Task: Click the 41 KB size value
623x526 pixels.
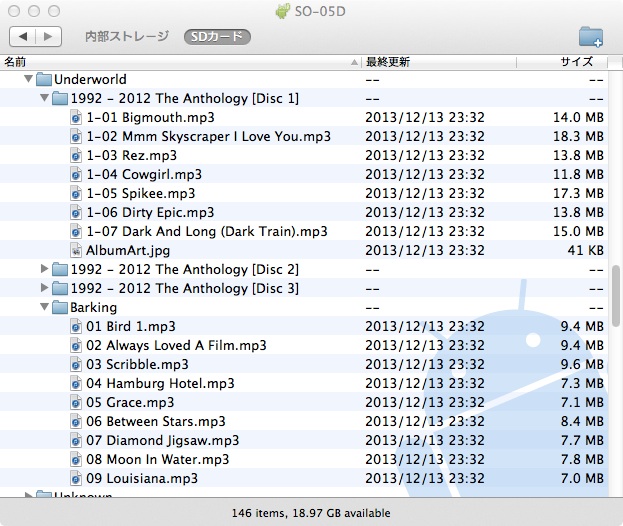Action: (x=586, y=251)
